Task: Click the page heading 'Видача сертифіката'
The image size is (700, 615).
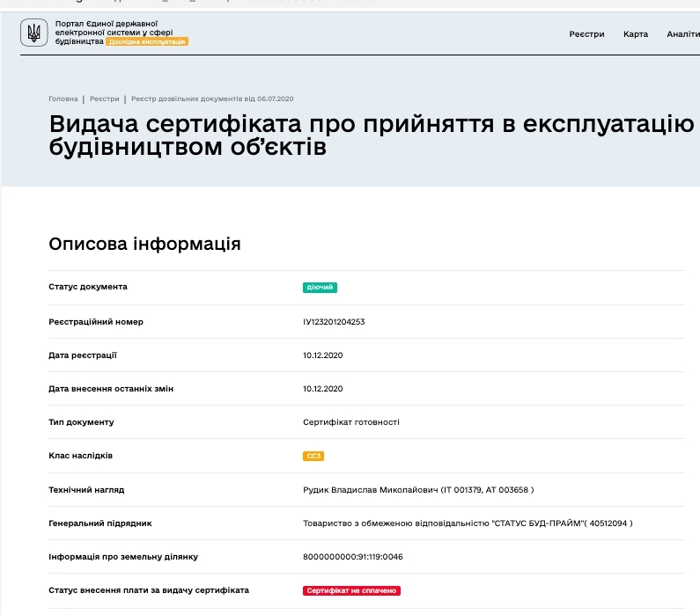Action: 372,135
